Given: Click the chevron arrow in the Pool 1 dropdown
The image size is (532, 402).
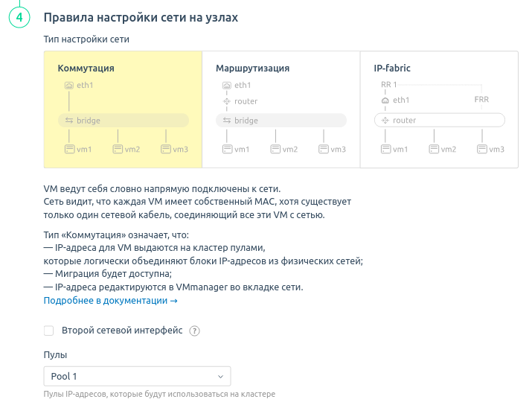Looking at the screenshot, I should point(220,377).
